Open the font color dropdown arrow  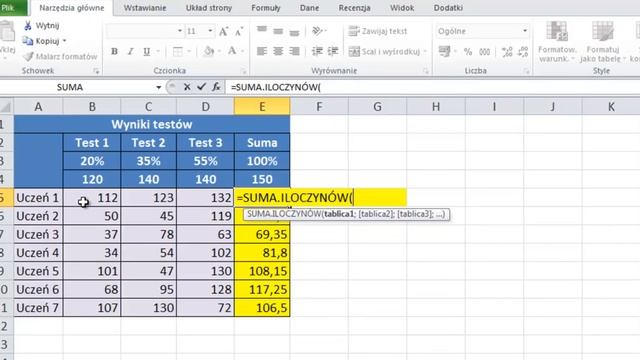coord(242,51)
